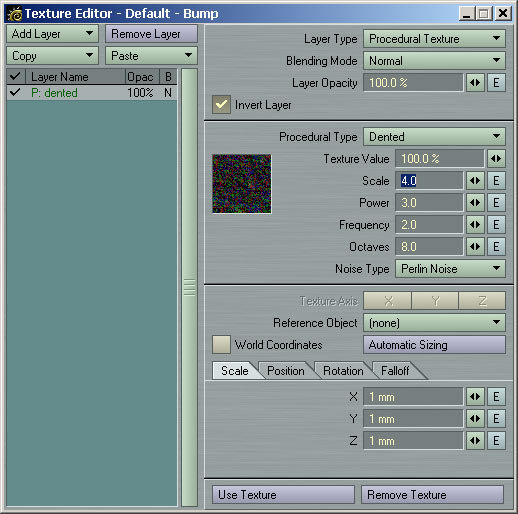Enable the World Coordinates checkbox

pyautogui.click(x=221, y=345)
